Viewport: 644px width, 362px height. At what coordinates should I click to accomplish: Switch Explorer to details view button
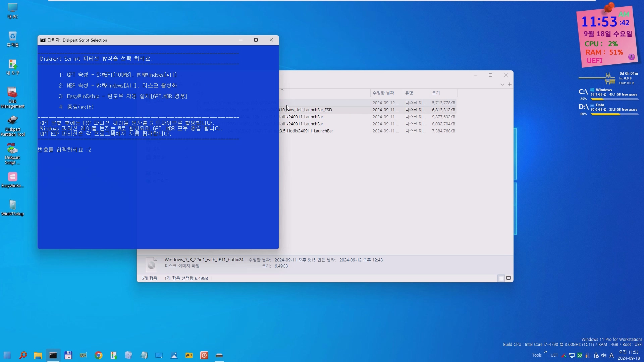coord(501,278)
